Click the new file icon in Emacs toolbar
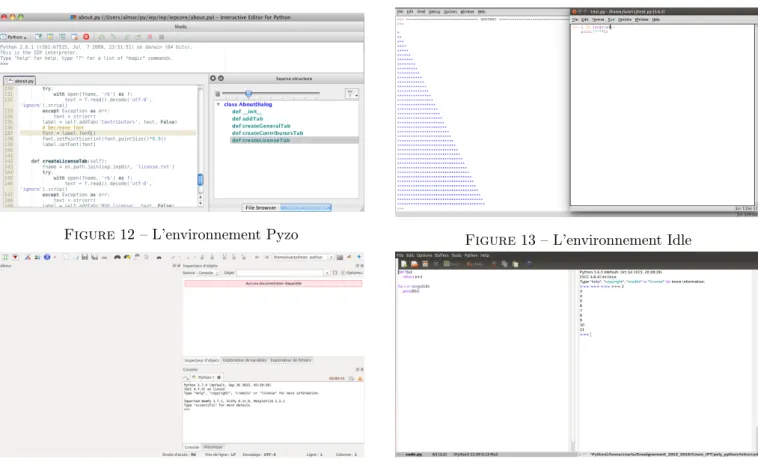The image size is (758, 474). [x=404, y=264]
